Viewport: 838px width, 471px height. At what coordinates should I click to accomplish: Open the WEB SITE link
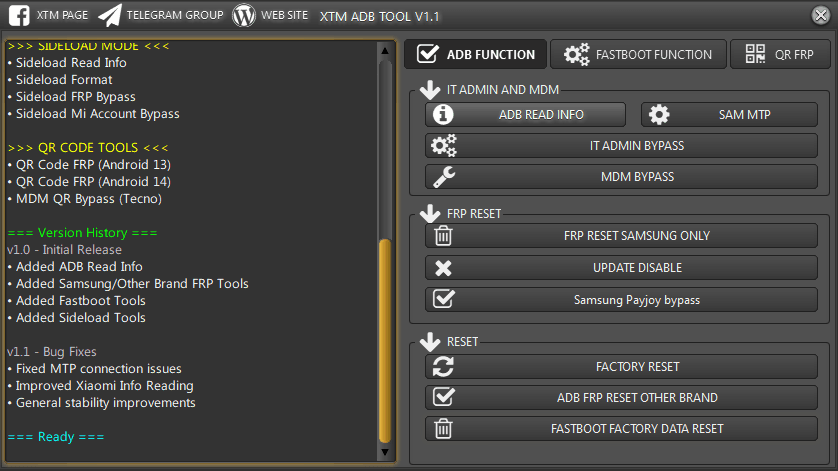click(x=284, y=15)
